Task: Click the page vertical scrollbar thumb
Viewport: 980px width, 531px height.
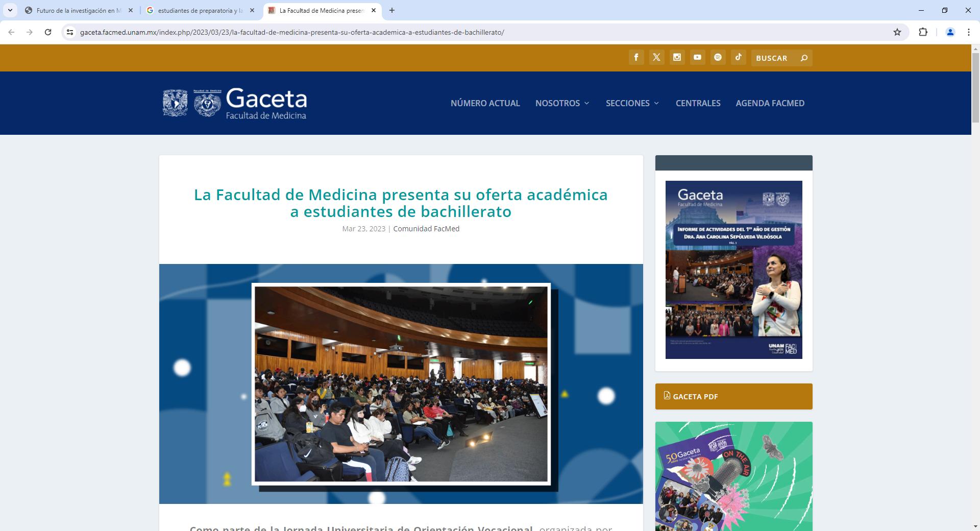Action: pos(975,87)
